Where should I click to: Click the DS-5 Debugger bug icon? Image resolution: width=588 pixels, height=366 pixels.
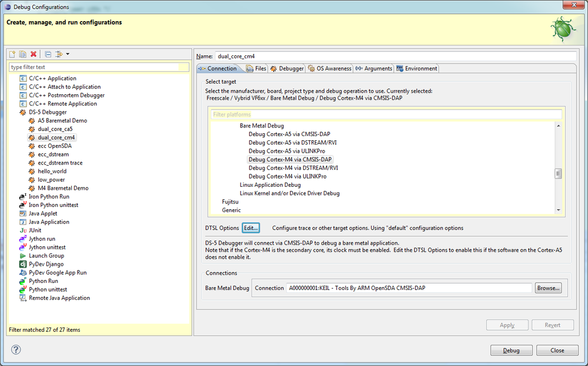(23, 112)
